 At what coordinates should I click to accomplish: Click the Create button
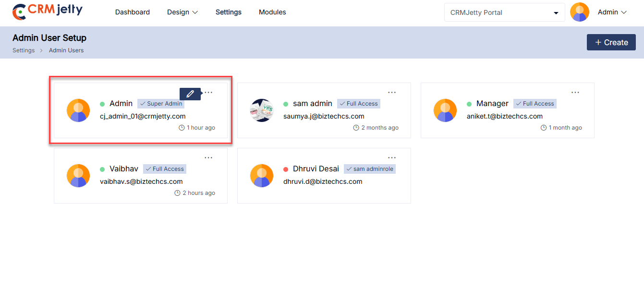611,42
